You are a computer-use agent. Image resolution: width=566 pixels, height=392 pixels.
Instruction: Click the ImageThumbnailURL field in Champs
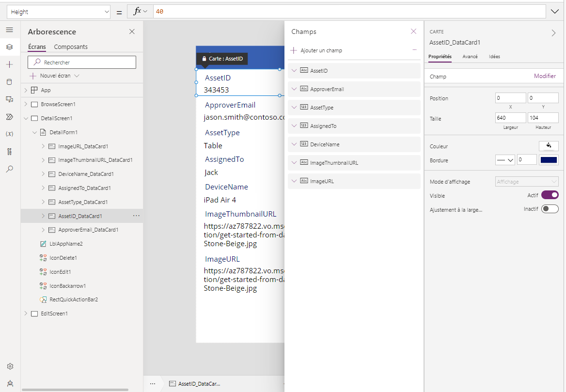(354, 163)
